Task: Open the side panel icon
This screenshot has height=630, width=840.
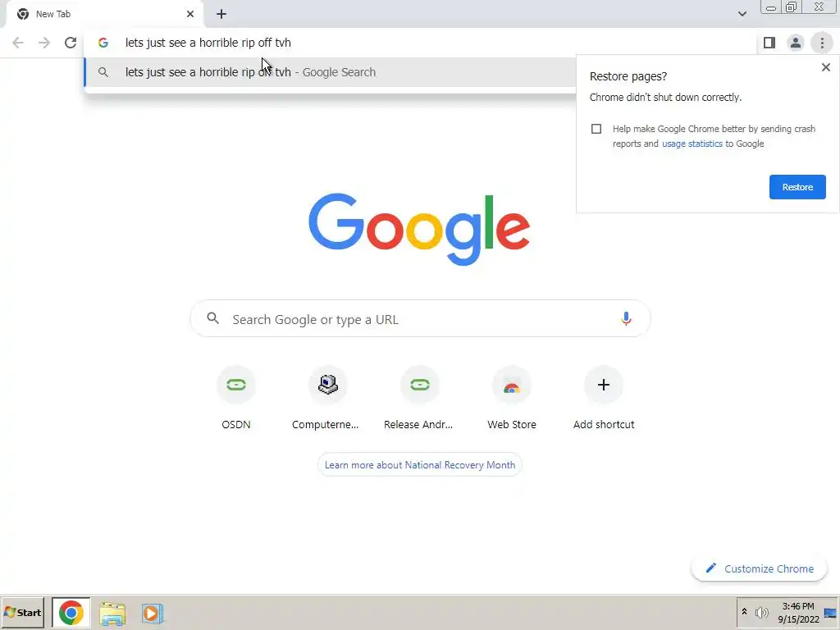Action: [x=769, y=43]
